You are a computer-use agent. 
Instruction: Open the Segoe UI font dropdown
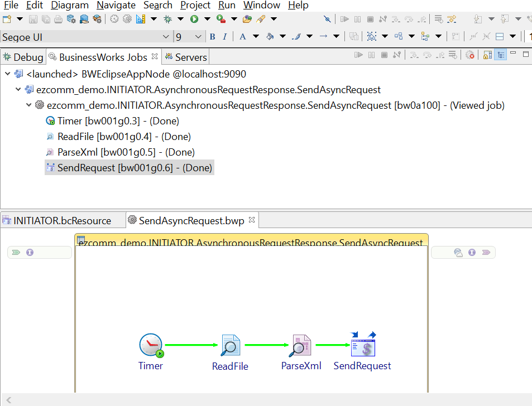[x=166, y=37]
